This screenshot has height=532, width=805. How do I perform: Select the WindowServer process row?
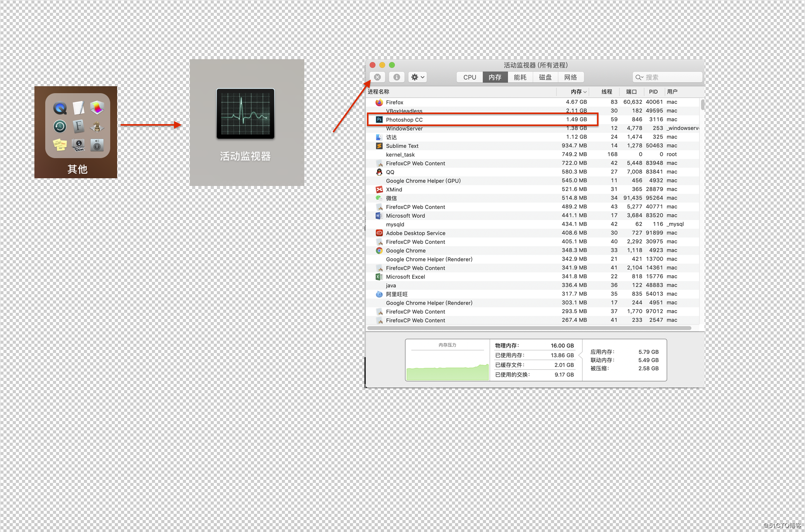tap(533, 128)
